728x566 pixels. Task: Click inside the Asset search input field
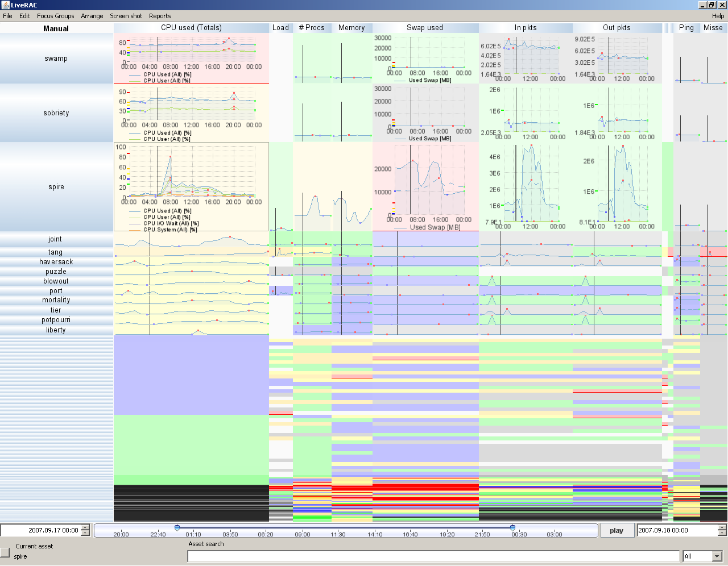pos(432,556)
